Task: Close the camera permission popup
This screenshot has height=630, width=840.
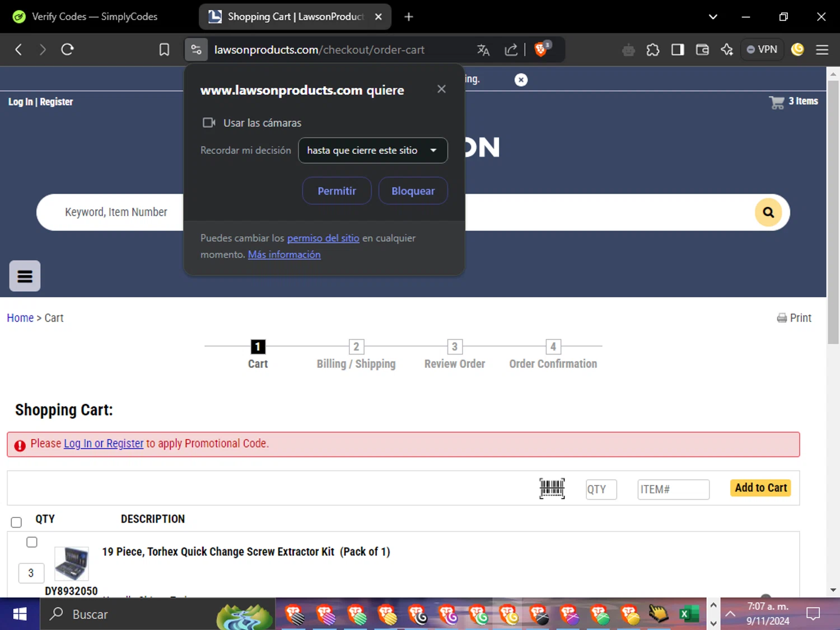Action: point(441,89)
